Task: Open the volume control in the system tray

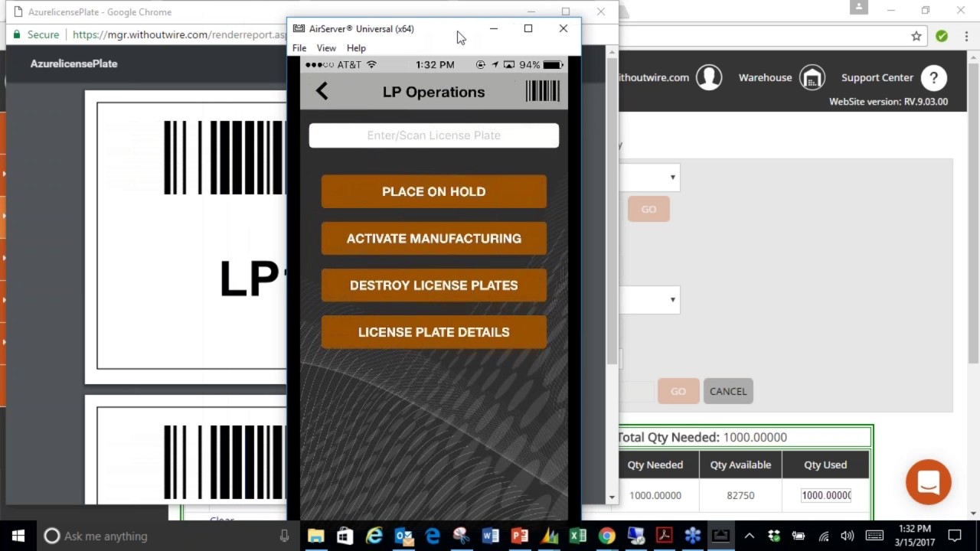Action: coord(848,536)
